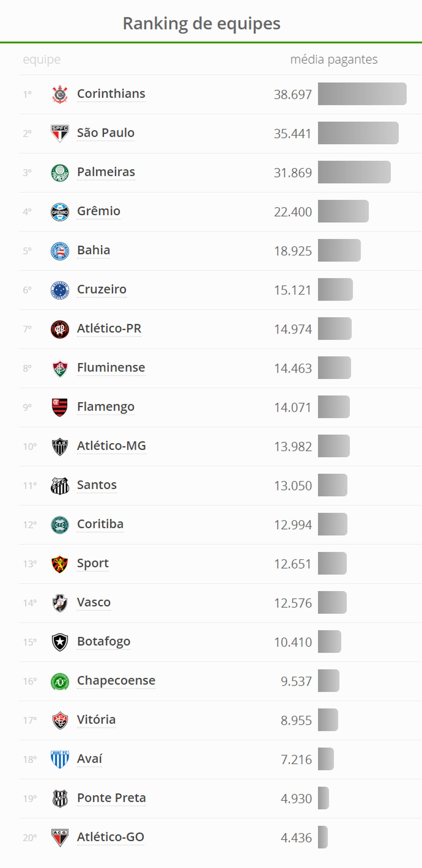Click the Flamengo red-black crest

(60, 407)
